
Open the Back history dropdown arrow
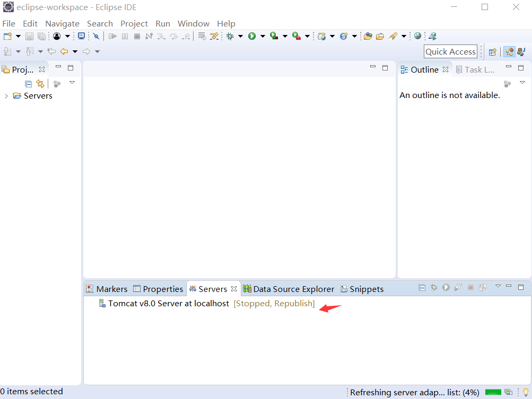[75, 51]
